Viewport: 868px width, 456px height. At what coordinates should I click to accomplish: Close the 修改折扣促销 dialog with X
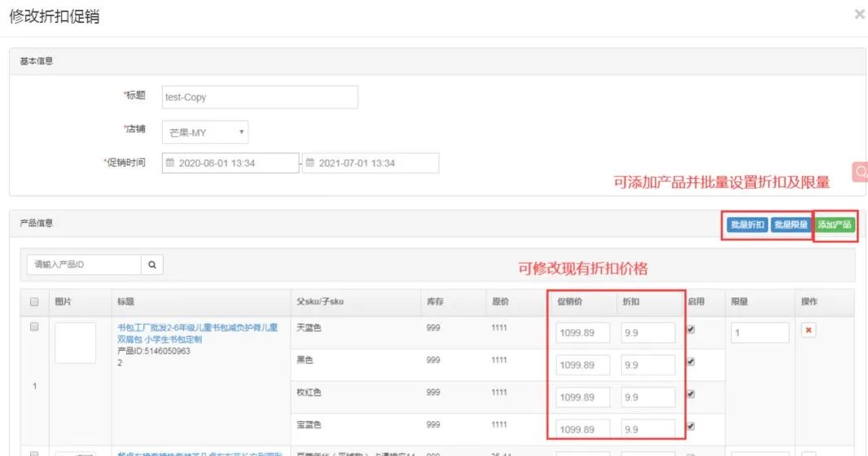[859, 15]
